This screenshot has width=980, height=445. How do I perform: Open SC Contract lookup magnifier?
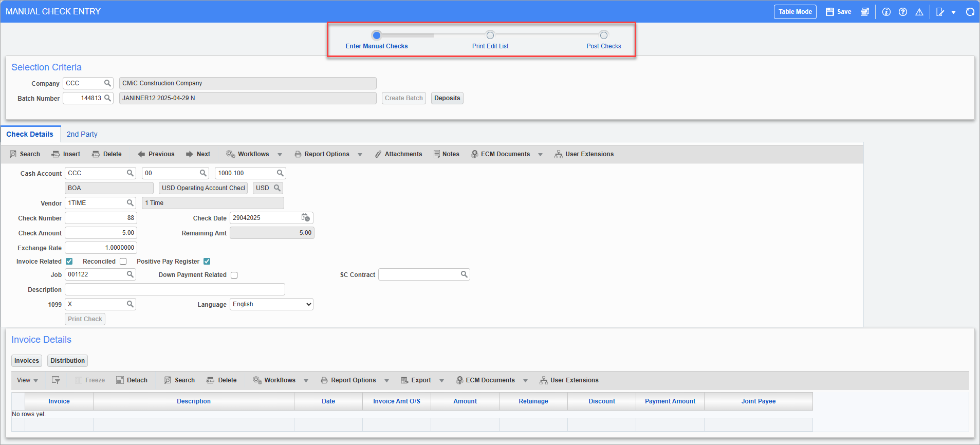[x=464, y=274]
